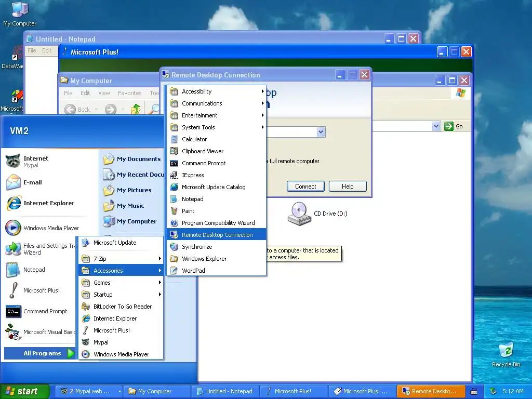532x399 pixels.
Task: Expand 7-Zip program group
Action: point(121,259)
